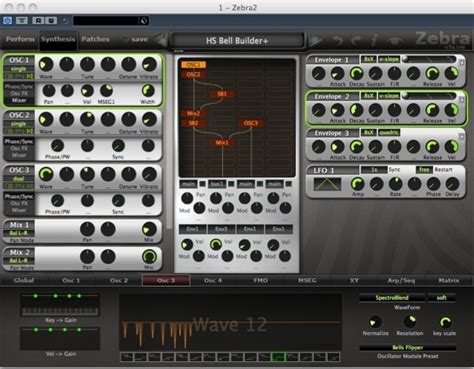
Task: Open the MSEG lower tab
Action: (307, 280)
